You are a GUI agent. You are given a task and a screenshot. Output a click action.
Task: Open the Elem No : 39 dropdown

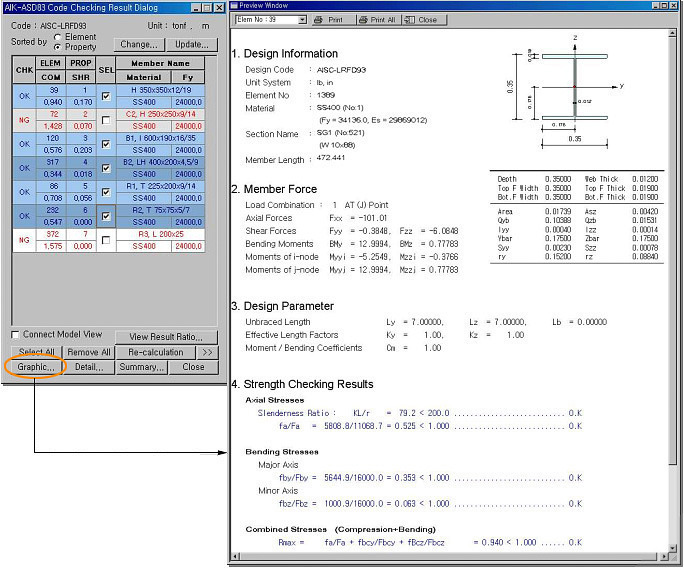coord(302,20)
